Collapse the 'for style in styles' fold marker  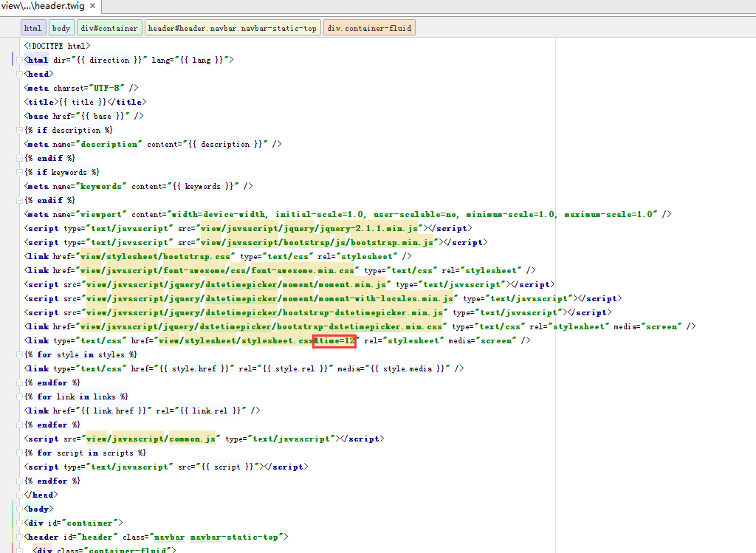coord(20,354)
